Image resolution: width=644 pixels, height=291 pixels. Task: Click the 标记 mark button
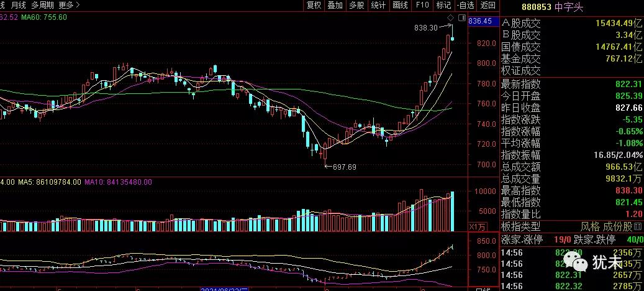[x=443, y=6]
